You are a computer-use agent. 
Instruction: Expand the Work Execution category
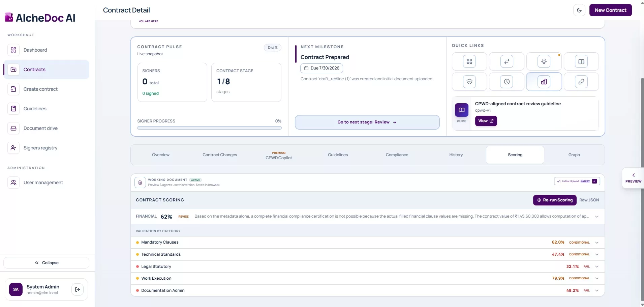point(597,278)
